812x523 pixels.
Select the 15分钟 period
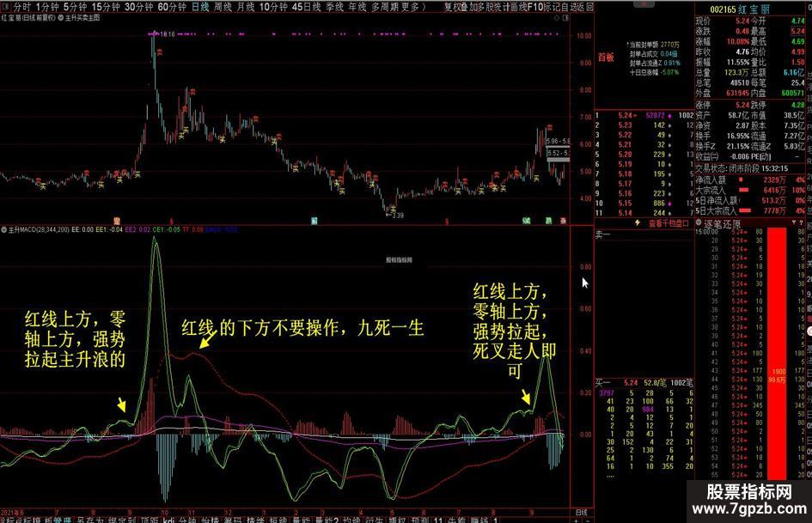point(106,7)
